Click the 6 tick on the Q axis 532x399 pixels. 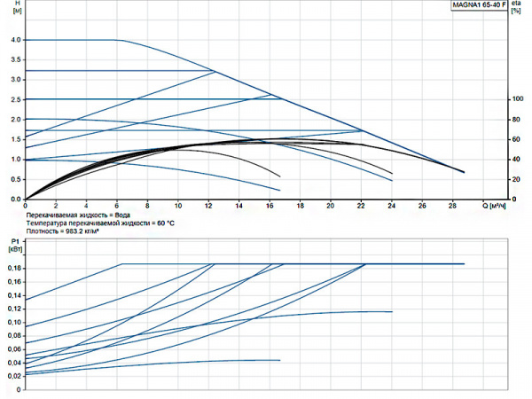click(117, 206)
